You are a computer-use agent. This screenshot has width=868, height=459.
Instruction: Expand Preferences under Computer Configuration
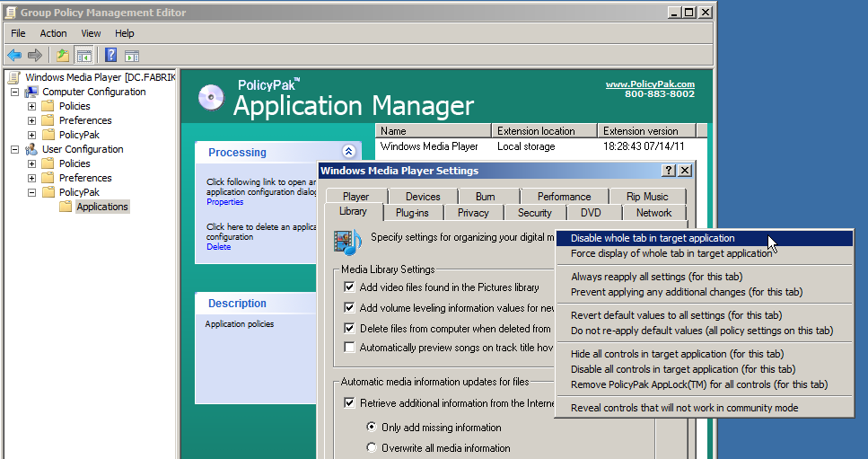(x=32, y=120)
